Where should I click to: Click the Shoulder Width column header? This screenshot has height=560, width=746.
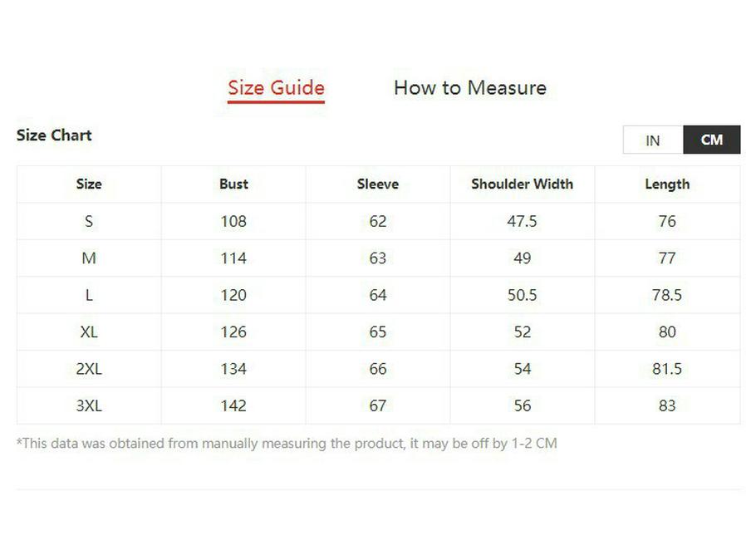click(x=522, y=184)
